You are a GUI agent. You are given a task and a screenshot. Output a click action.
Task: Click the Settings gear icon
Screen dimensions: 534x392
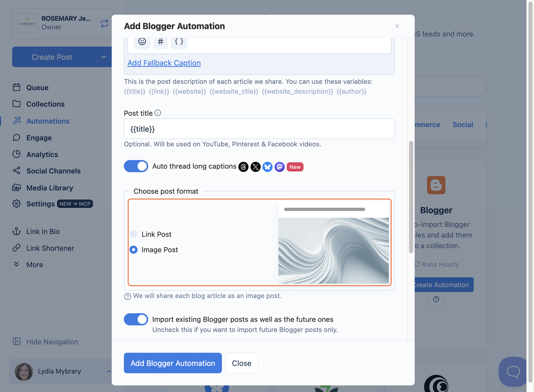click(x=16, y=204)
